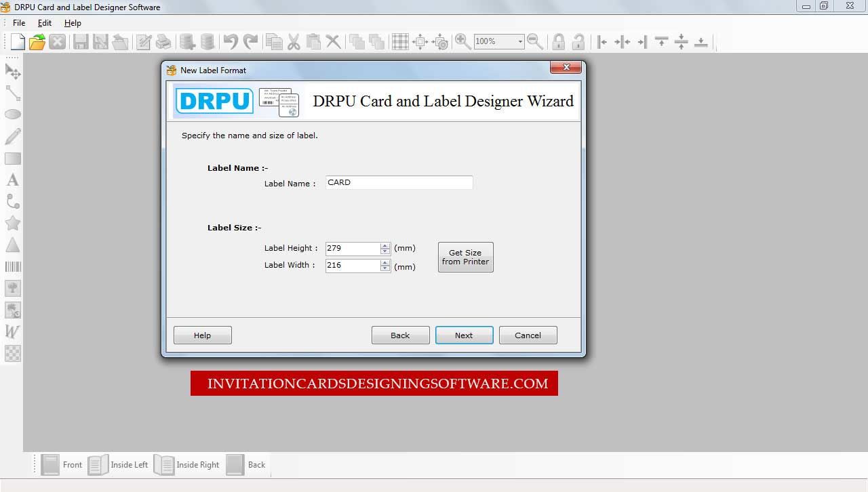Image resolution: width=868 pixels, height=492 pixels.
Task: Click the Next button in wizard
Action: [464, 335]
